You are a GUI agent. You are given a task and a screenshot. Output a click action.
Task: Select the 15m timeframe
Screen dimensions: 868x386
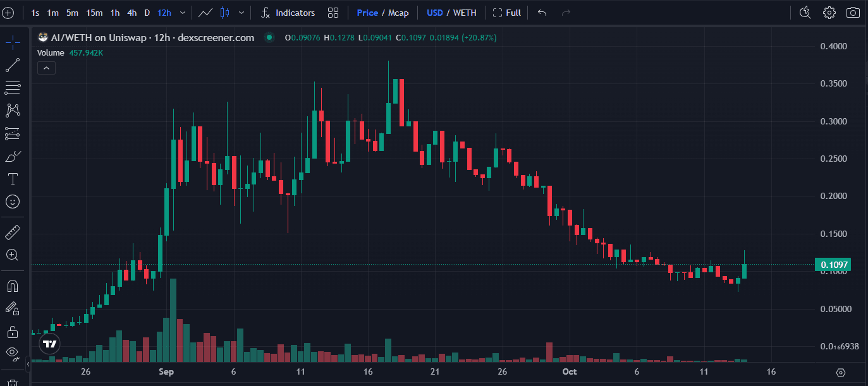(95, 13)
